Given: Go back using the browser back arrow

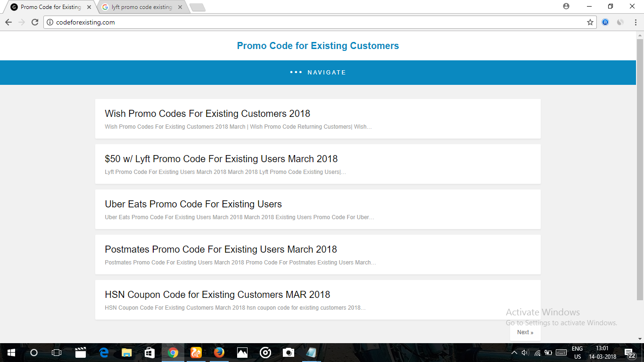Looking at the screenshot, I should (x=8, y=22).
